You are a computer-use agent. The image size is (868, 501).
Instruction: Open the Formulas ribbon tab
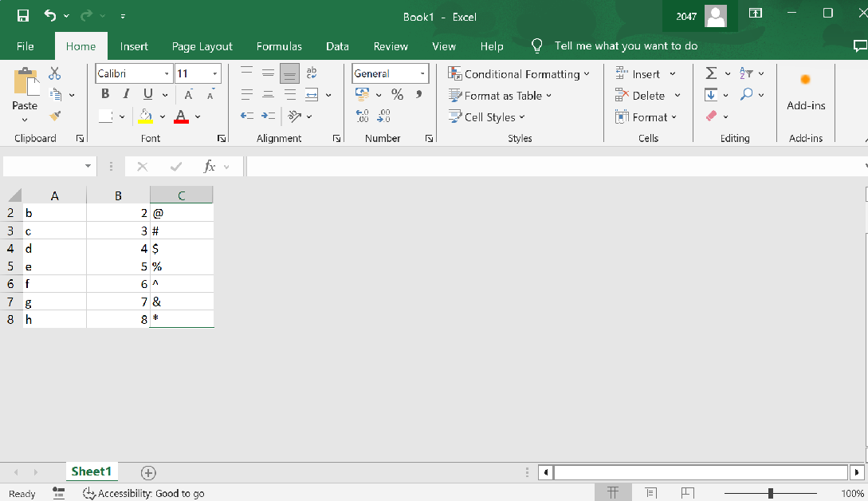(279, 46)
